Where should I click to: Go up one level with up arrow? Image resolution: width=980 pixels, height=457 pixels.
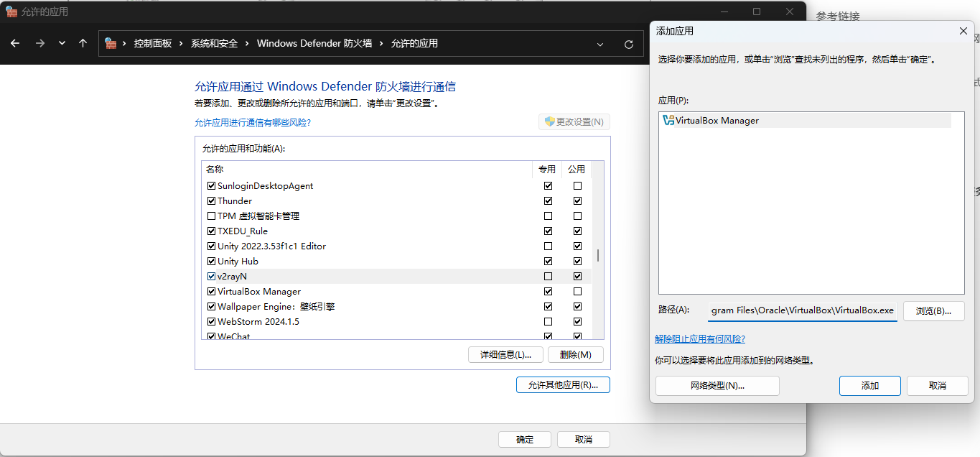[x=83, y=43]
